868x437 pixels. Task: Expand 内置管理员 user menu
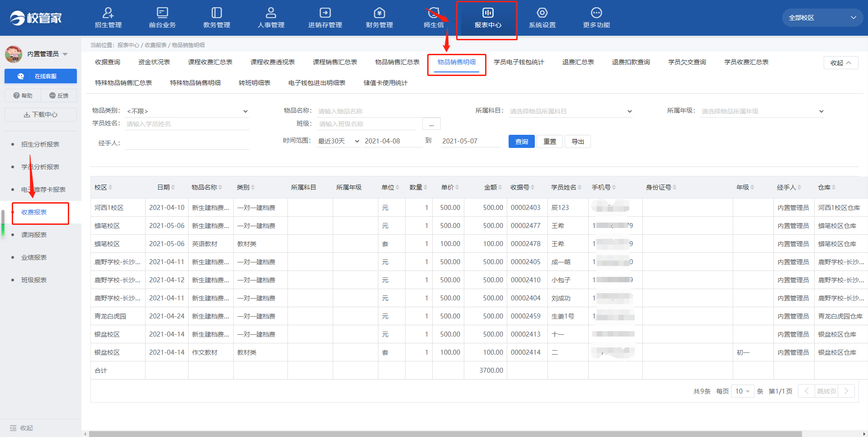(x=47, y=54)
